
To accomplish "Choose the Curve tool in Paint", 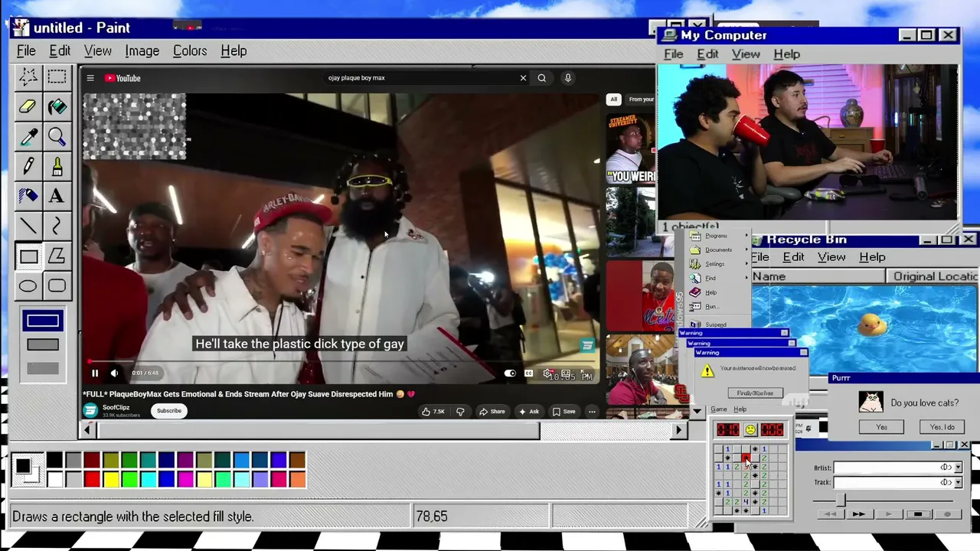I will 57,226.
